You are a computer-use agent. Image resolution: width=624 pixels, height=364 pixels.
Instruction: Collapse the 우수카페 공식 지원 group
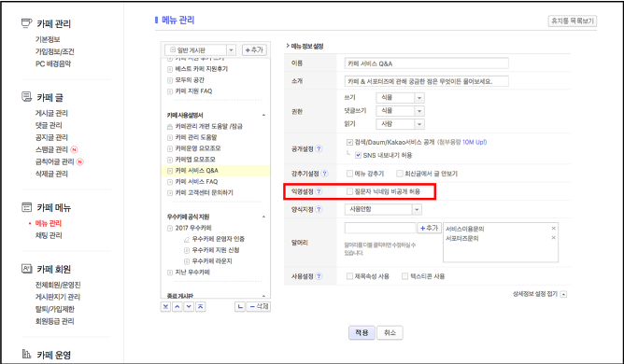pos(263,217)
